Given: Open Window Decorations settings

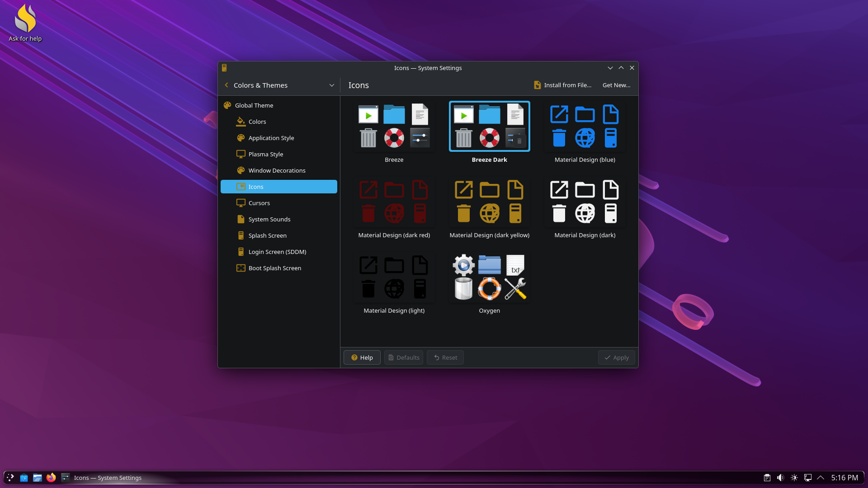Looking at the screenshot, I should (x=278, y=170).
